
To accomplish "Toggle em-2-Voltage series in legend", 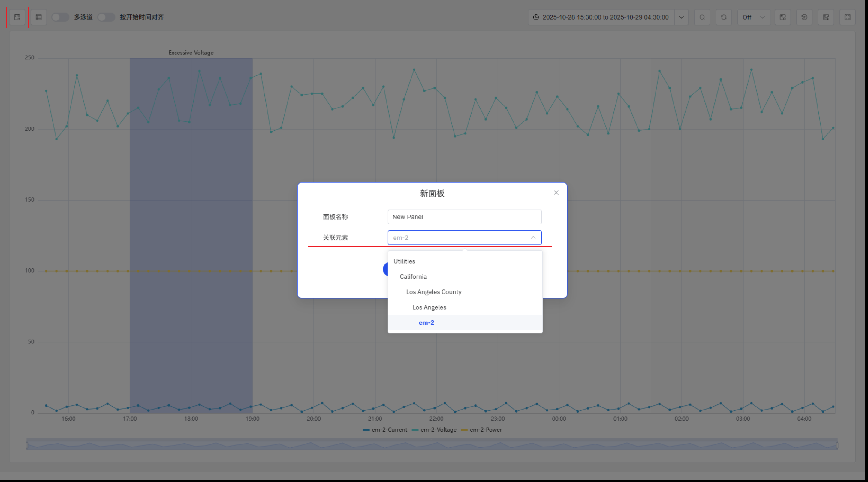I will (434, 430).
